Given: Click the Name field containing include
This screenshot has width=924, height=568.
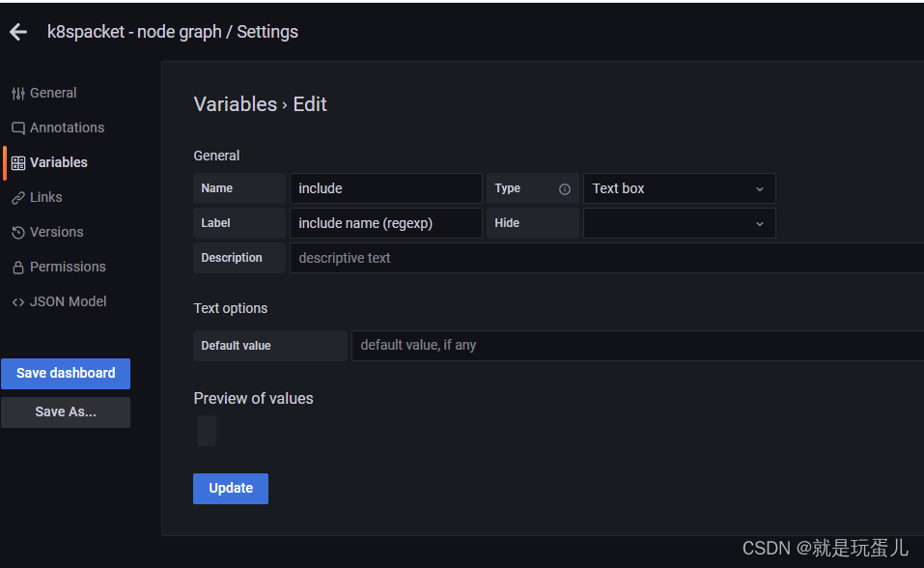Looking at the screenshot, I should coord(386,188).
